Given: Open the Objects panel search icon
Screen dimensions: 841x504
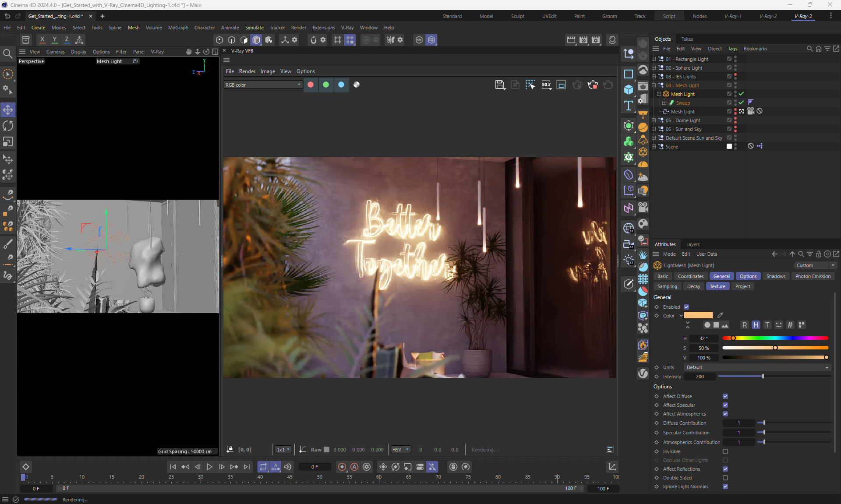Looking at the screenshot, I should point(809,49).
